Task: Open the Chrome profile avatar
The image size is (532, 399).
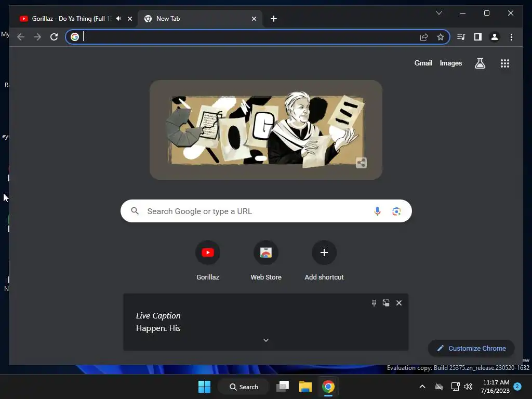Action: (x=495, y=37)
